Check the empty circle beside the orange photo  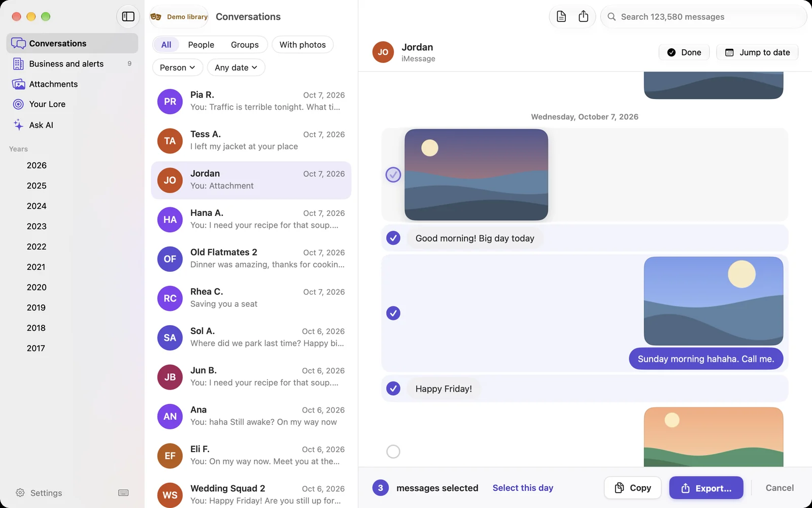[393, 452]
